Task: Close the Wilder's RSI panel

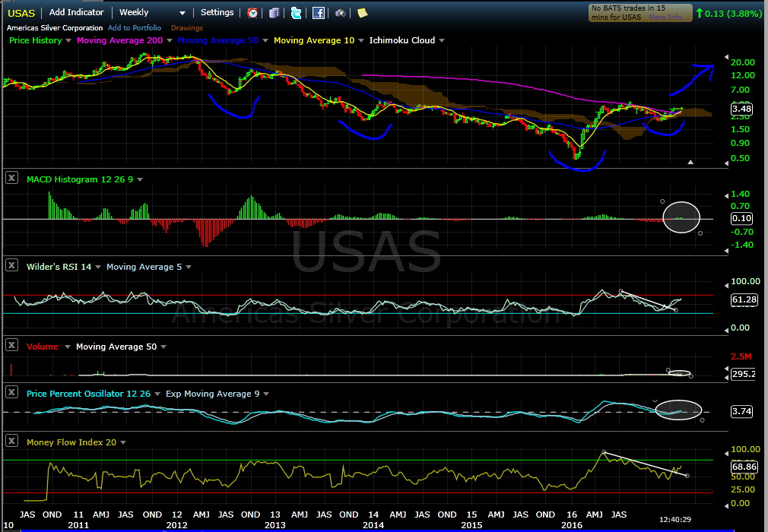Action: (11, 265)
